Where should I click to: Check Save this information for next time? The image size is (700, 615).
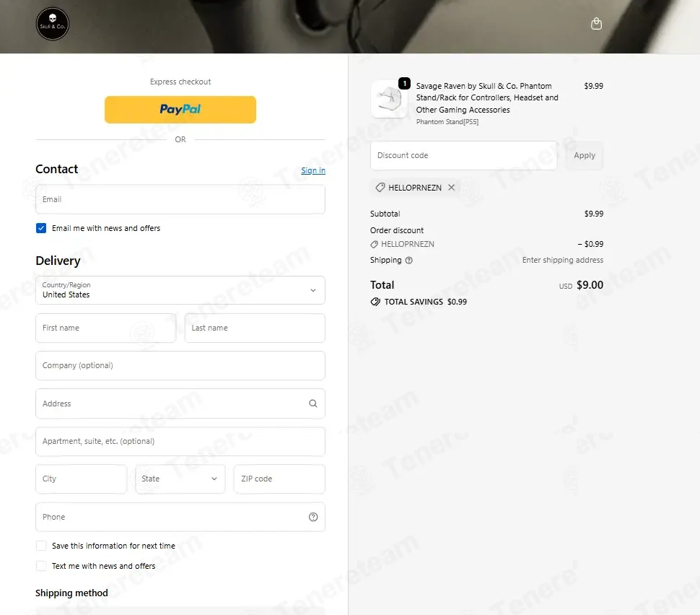pos(41,546)
